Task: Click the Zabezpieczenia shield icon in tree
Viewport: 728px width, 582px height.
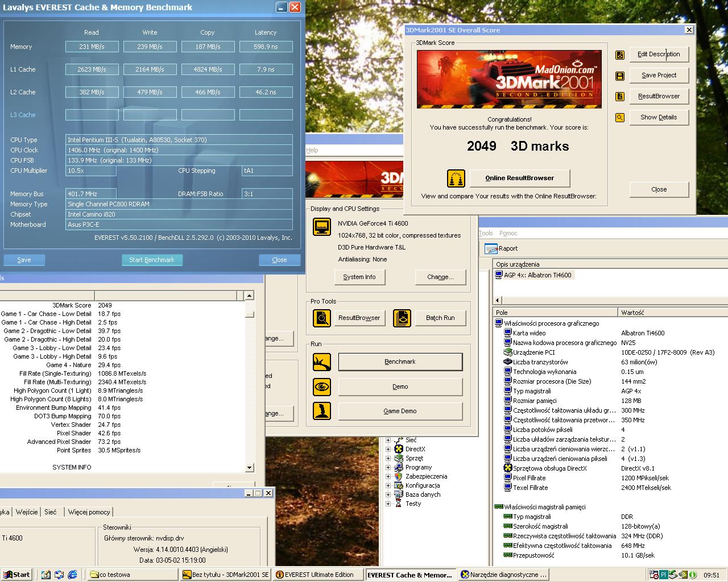Action: tap(399, 476)
